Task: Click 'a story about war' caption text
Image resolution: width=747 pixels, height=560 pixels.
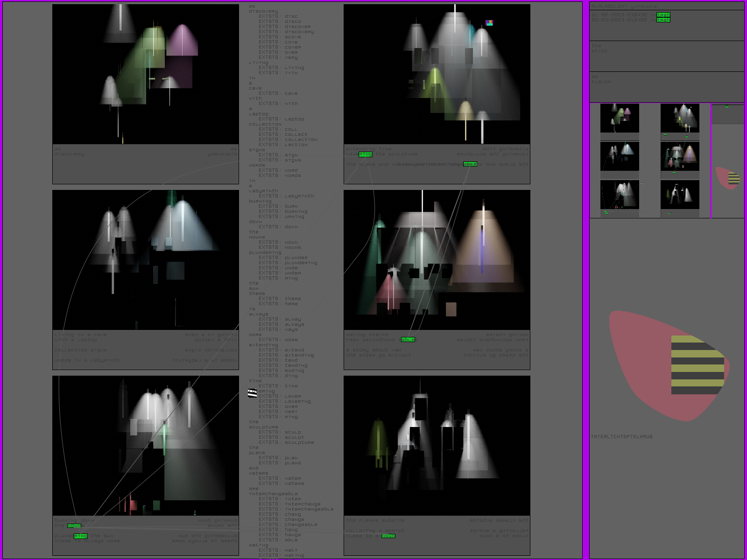Action: (373, 350)
